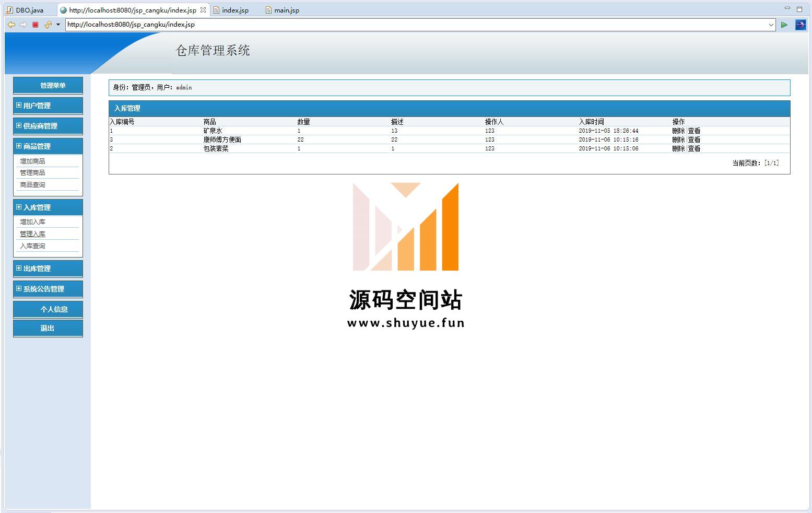
Task: Open the URL history dropdown
Action: point(771,25)
